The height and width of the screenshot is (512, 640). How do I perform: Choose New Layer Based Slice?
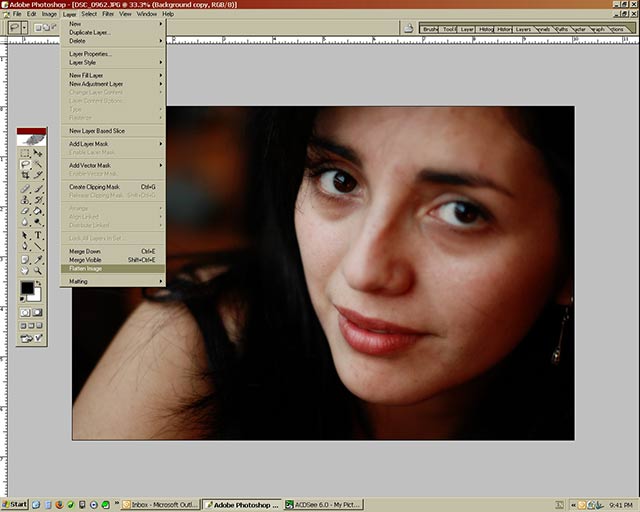pos(113,131)
